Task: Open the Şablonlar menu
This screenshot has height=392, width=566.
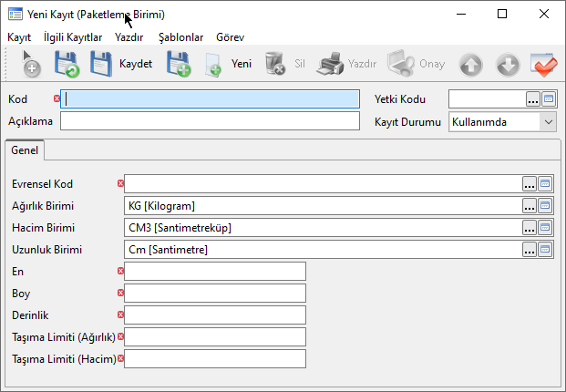Action: pos(180,37)
